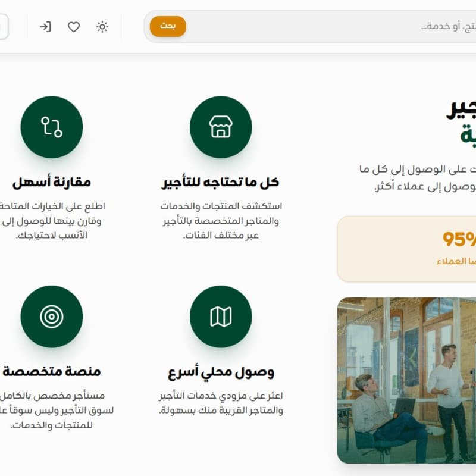
Task: Click the login arrow icon
Action: pyautogui.click(x=45, y=27)
